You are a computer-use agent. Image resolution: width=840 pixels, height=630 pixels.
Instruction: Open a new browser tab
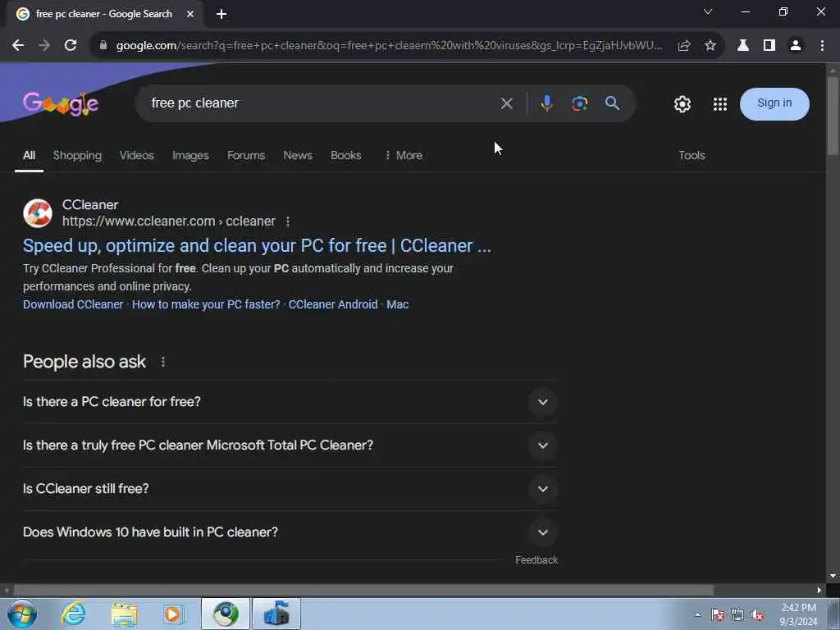(221, 14)
